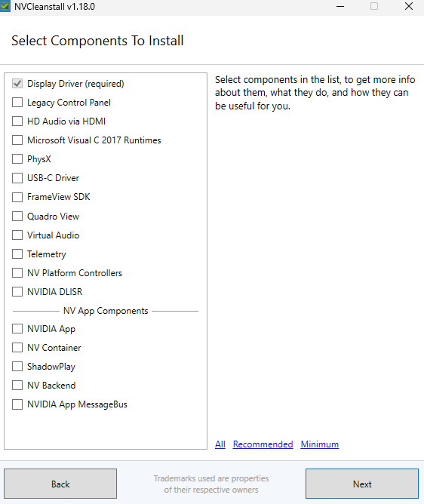Click the All preset link
Viewport: 424px width, 504px height.
click(220, 444)
